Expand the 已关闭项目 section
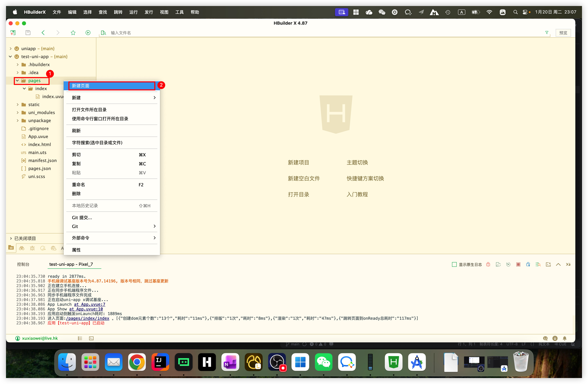 pos(11,238)
